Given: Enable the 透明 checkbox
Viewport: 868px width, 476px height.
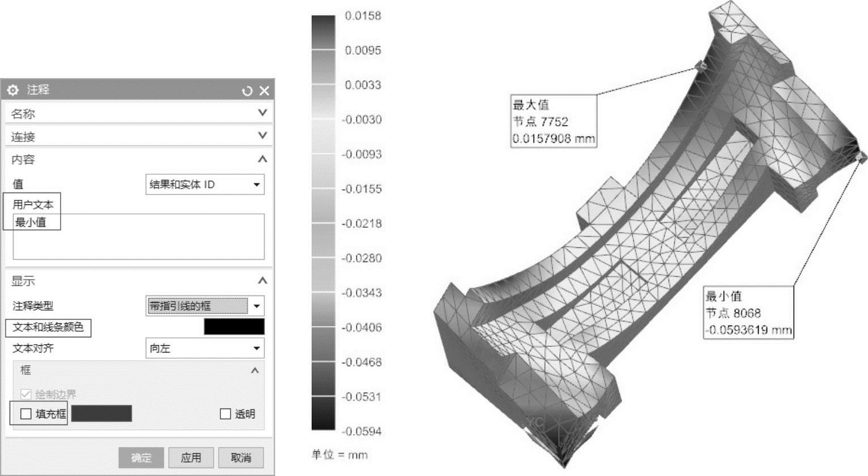Looking at the screenshot, I should click(225, 414).
